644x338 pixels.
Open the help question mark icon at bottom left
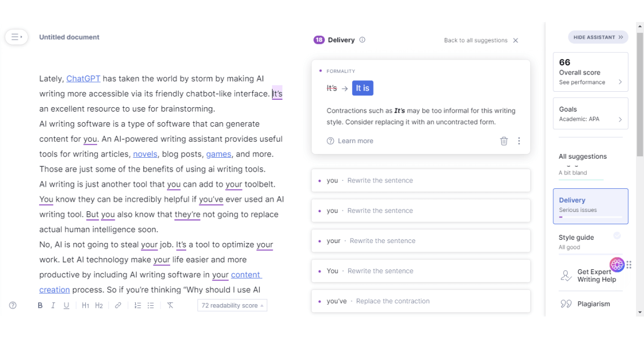pyautogui.click(x=13, y=305)
